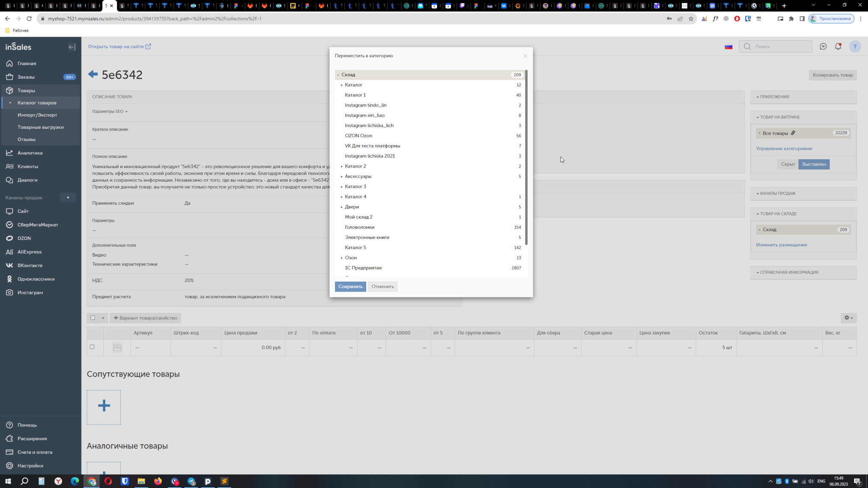Toggle select-all checkbox above variants table
This screenshot has width=868, height=488.
coord(93,318)
